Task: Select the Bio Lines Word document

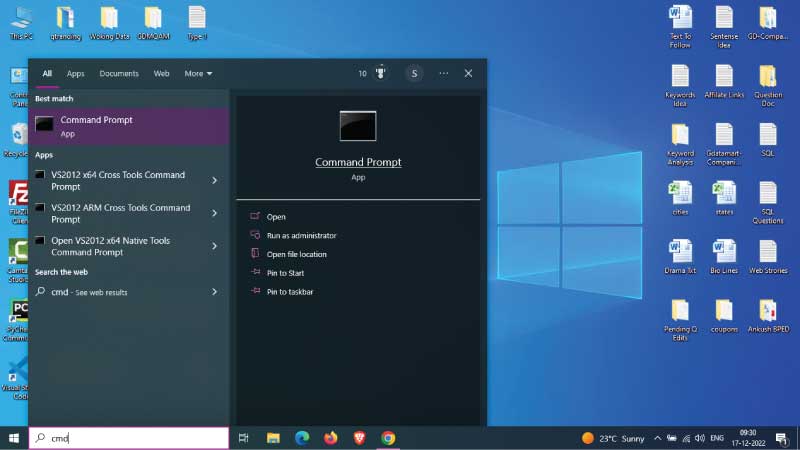Action: click(724, 257)
